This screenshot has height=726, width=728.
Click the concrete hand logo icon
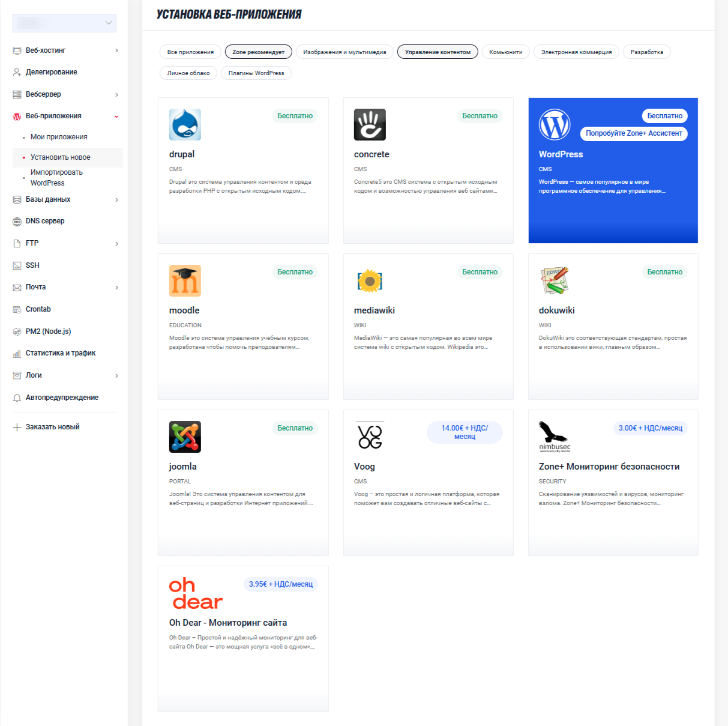[x=370, y=124]
